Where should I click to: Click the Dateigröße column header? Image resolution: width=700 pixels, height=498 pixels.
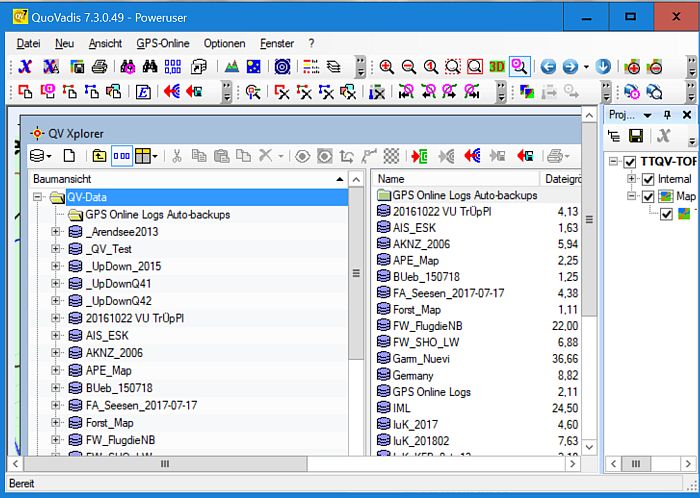560,179
